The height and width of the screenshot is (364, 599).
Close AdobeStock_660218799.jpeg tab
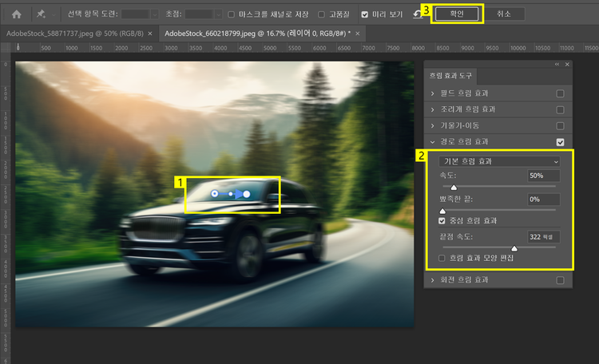coord(358,34)
